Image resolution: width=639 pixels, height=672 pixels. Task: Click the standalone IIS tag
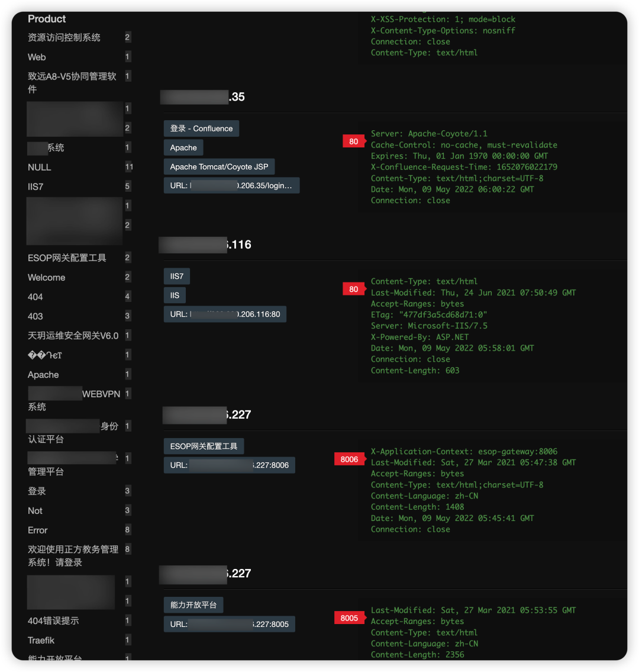[175, 295]
